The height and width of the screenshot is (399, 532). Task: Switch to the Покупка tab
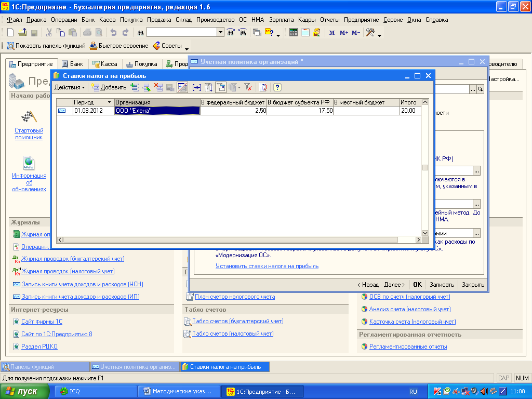coord(142,64)
